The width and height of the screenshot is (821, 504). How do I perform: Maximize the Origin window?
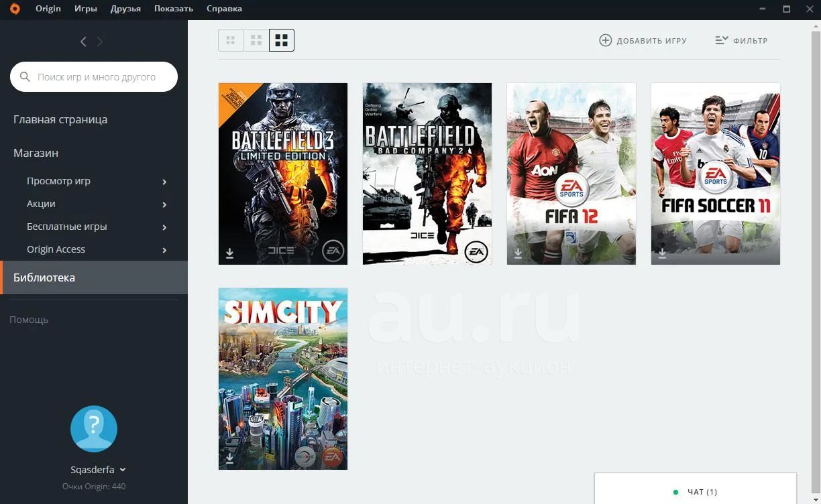click(787, 9)
